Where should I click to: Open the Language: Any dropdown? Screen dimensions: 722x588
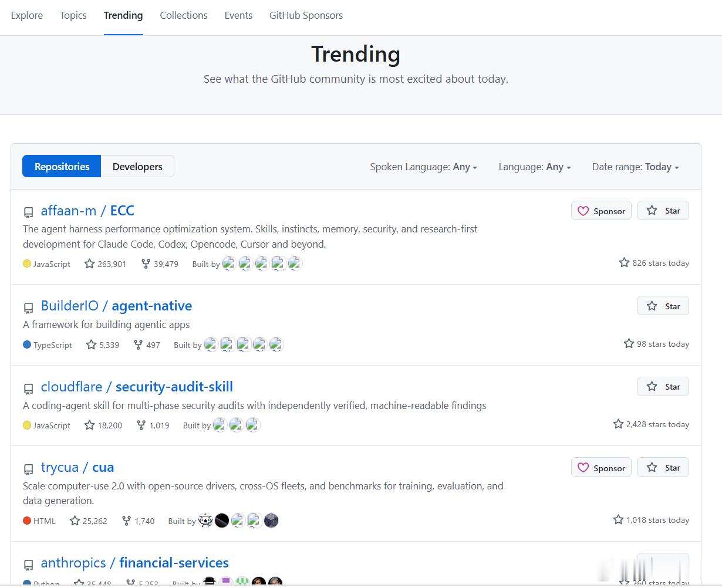point(535,167)
